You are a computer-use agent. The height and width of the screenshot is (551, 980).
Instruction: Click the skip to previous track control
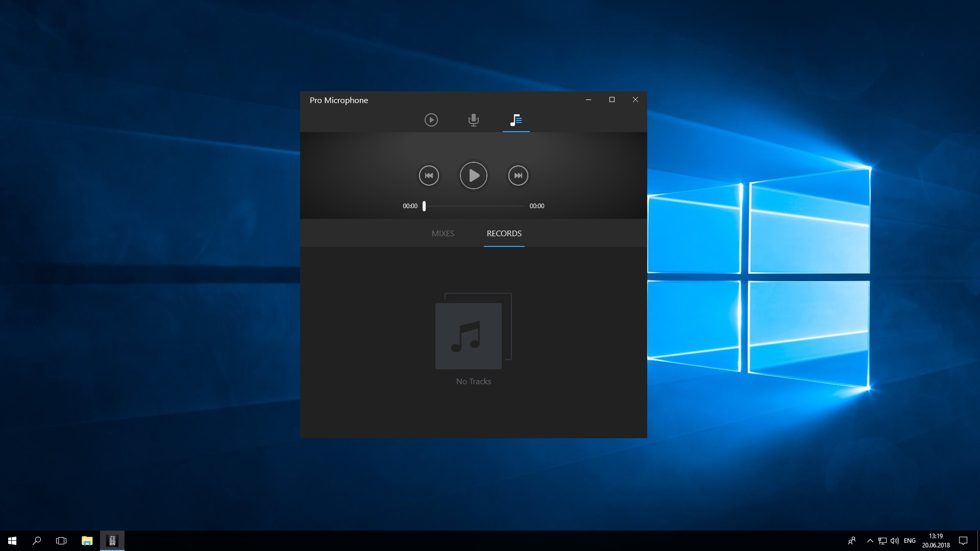click(429, 175)
